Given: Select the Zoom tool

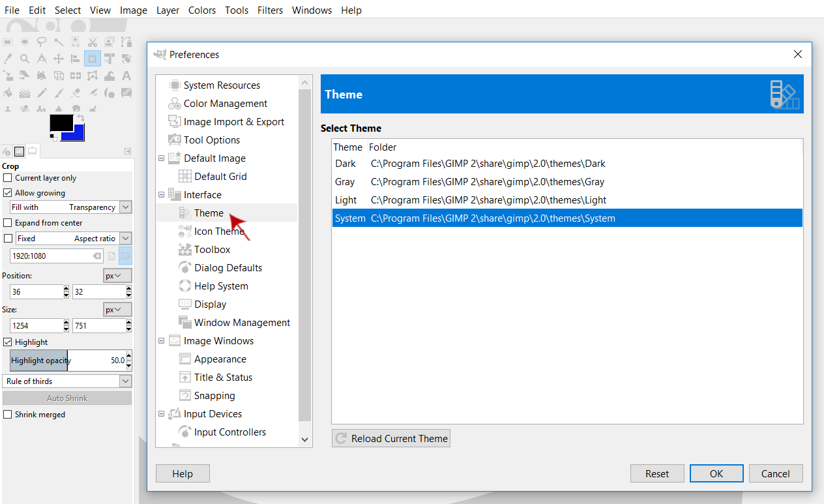Looking at the screenshot, I should click(25, 58).
